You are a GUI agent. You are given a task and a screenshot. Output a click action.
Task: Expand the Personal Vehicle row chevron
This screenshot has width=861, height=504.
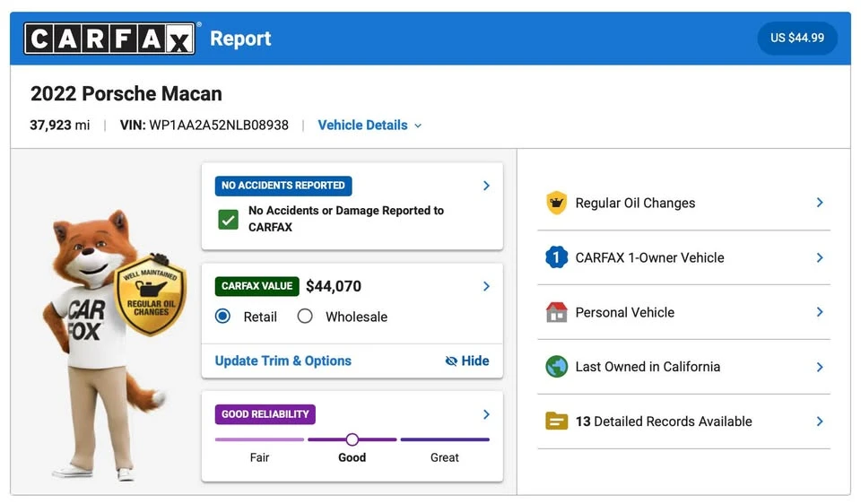click(819, 312)
